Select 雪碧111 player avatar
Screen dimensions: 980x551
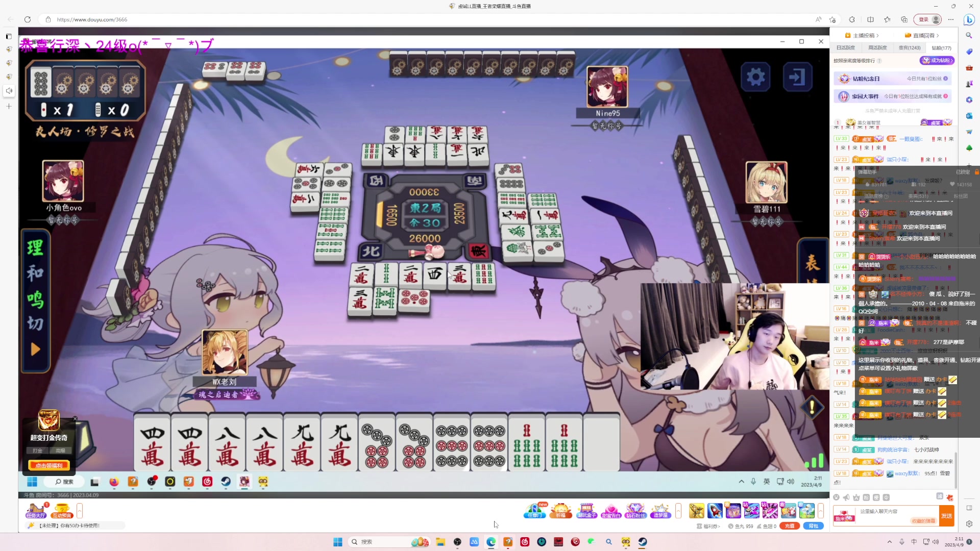[x=766, y=182]
